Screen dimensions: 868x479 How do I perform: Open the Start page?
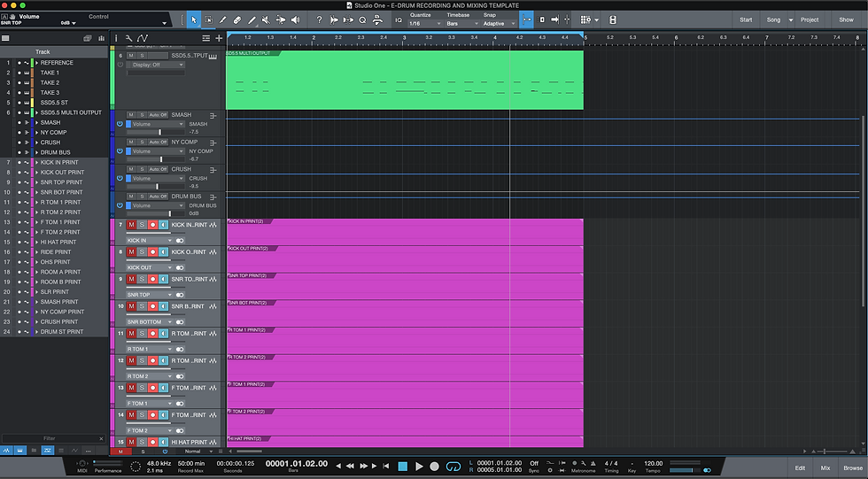pyautogui.click(x=746, y=19)
